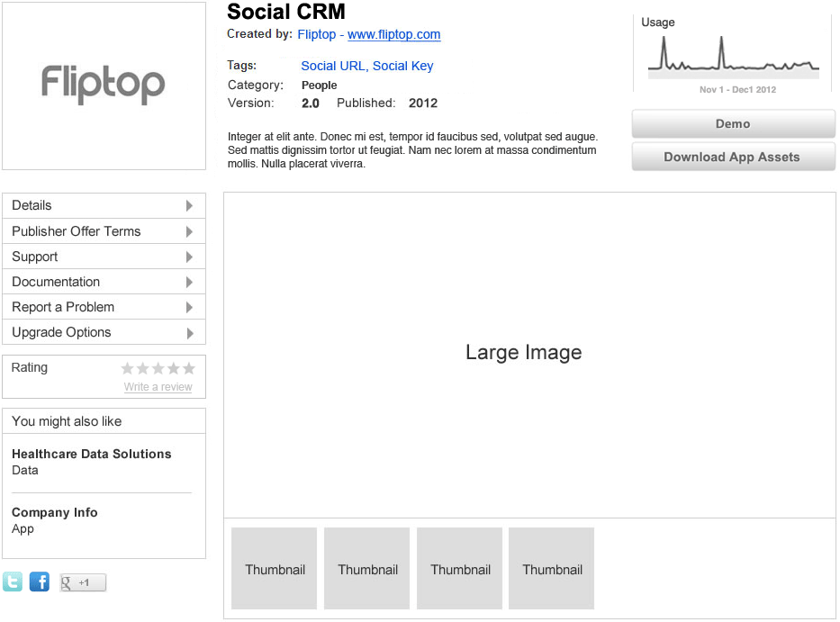Expand the Details arrow

click(189, 206)
